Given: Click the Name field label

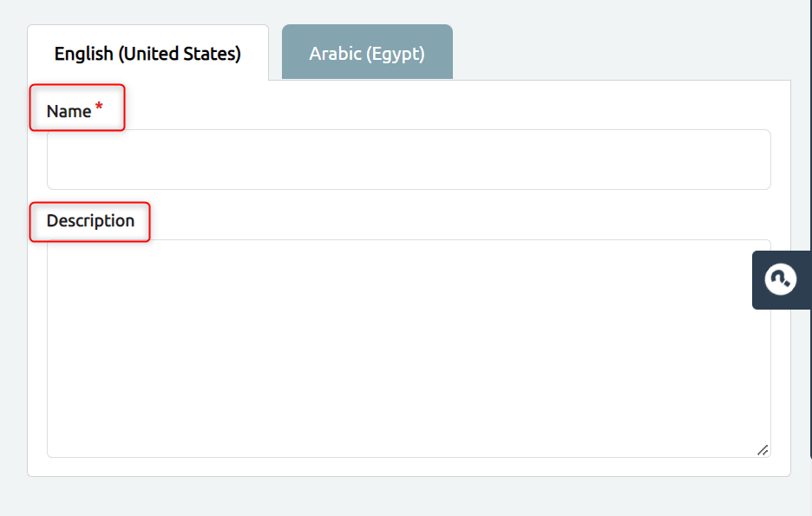Looking at the screenshot, I should (69, 111).
